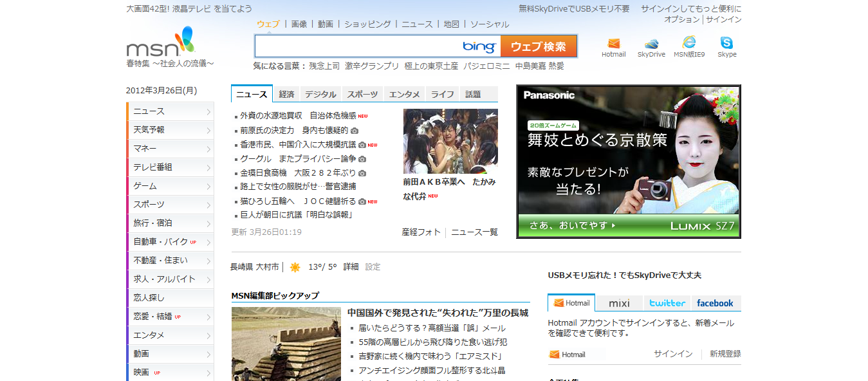Click the bing logo in search box
Screen dimensions: 868x381
[479, 46]
